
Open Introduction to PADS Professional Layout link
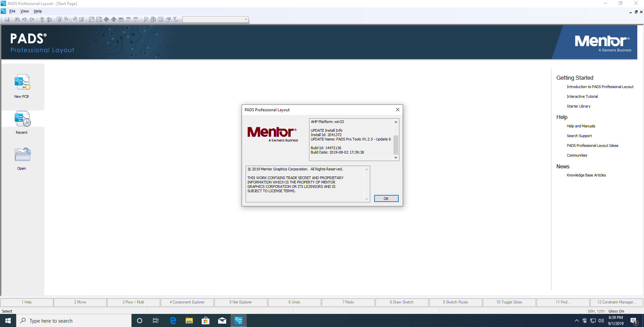coord(600,87)
